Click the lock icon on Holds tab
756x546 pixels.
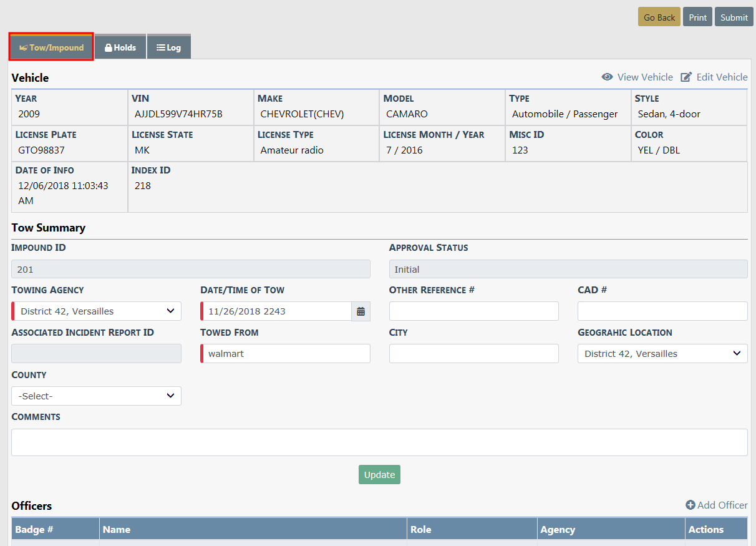point(108,47)
